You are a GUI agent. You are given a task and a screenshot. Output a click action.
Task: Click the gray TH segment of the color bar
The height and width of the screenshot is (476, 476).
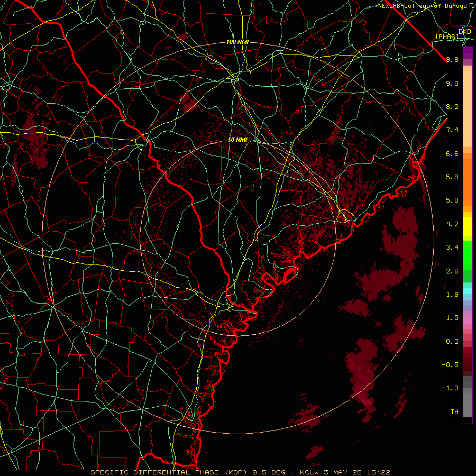pos(467,405)
